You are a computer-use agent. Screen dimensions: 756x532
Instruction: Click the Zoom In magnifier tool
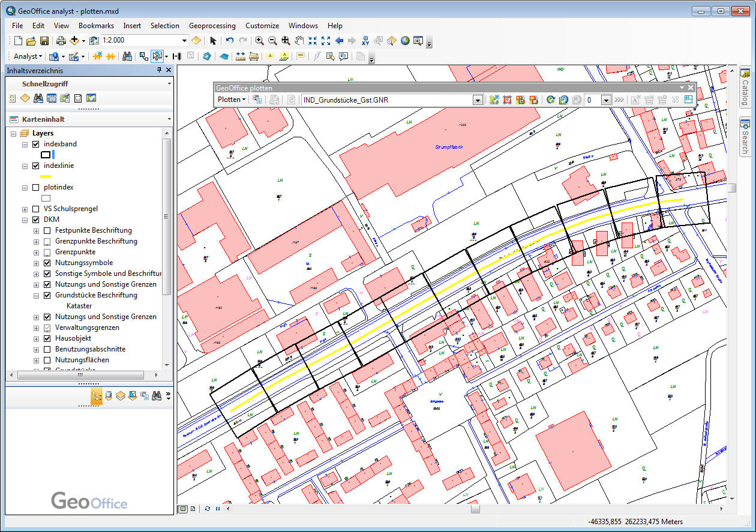click(259, 41)
